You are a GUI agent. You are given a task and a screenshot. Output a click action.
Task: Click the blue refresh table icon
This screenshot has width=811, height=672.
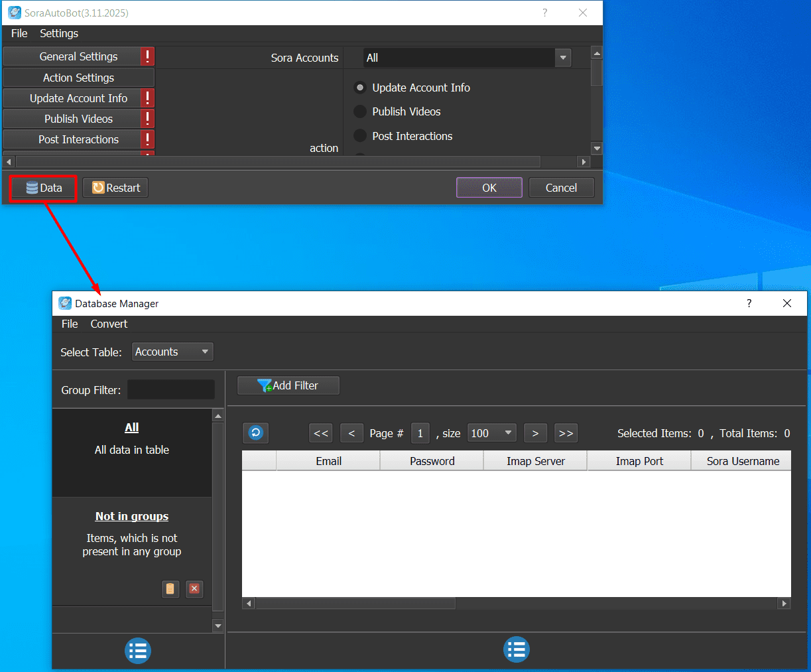(x=255, y=433)
